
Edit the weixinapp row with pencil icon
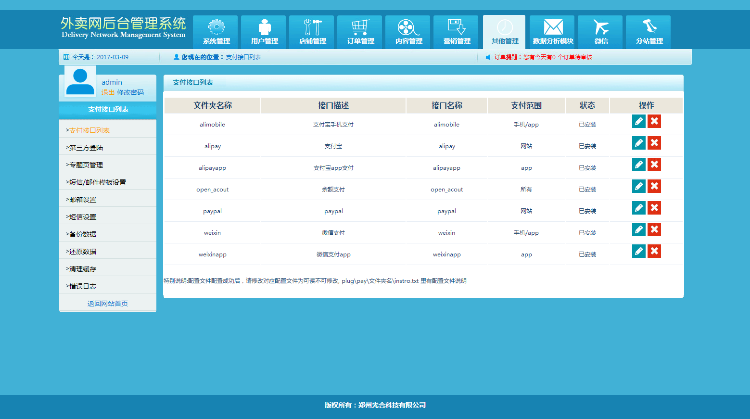639,251
